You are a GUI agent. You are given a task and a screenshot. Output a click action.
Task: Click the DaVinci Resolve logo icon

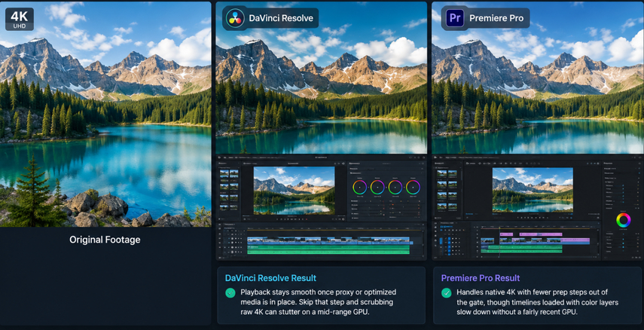235,18
